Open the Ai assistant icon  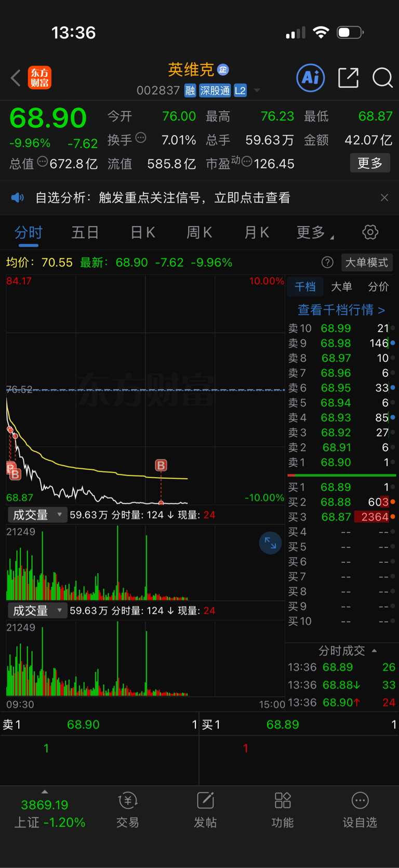pyautogui.click(x=311, y=78)
